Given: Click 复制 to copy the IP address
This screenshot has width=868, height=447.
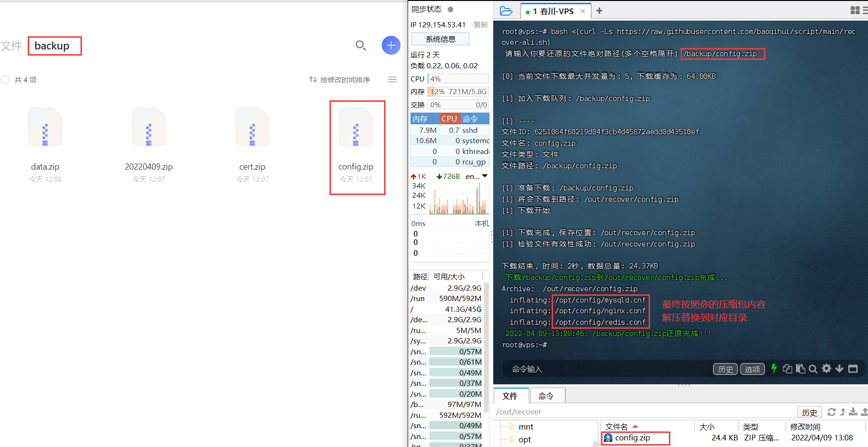Looking at the screenshot, I should click(x=481, y=24).
